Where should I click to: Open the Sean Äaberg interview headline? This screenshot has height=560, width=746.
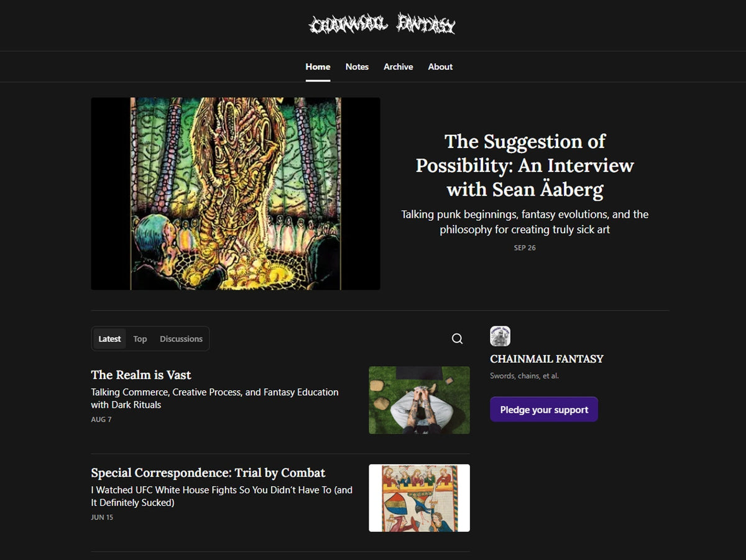(525, 165)
